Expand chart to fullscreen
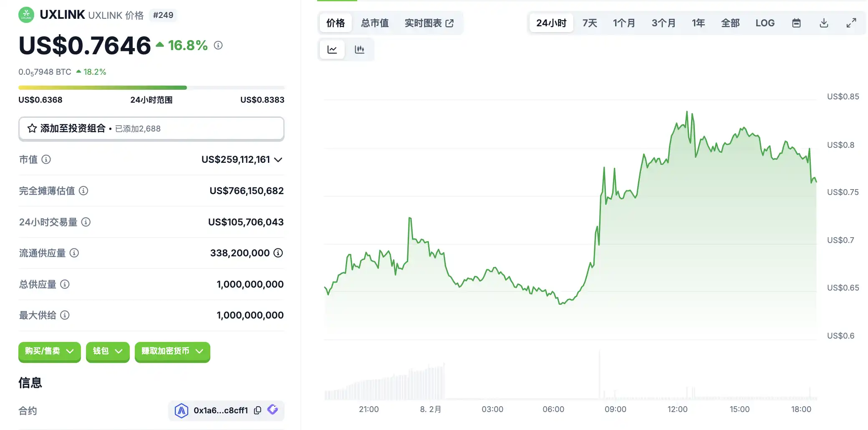The image size is (868, 430). pyautogui.click(x=851, y=23)
